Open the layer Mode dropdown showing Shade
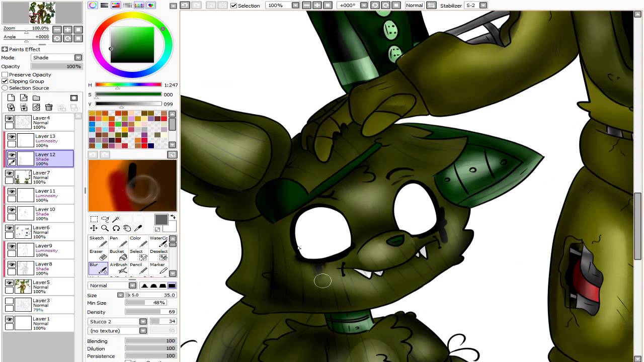This screenshot has width=644, height=362. pos(56,57)
